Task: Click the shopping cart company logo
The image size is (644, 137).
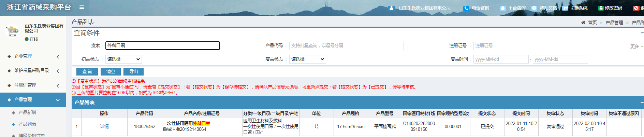Action: click(13, 31)
